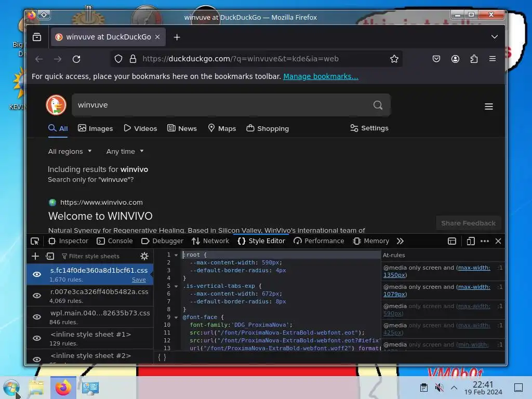The width and height of the screenshot is (532, 399).
Task: View site security via the padlock icon
Action: pyautogui.click(x=133, y=59)
